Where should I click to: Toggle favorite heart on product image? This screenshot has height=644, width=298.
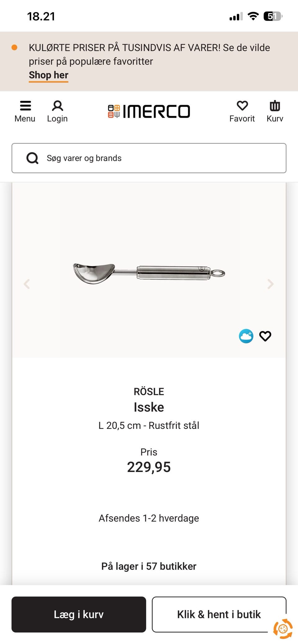pos(265,336)
